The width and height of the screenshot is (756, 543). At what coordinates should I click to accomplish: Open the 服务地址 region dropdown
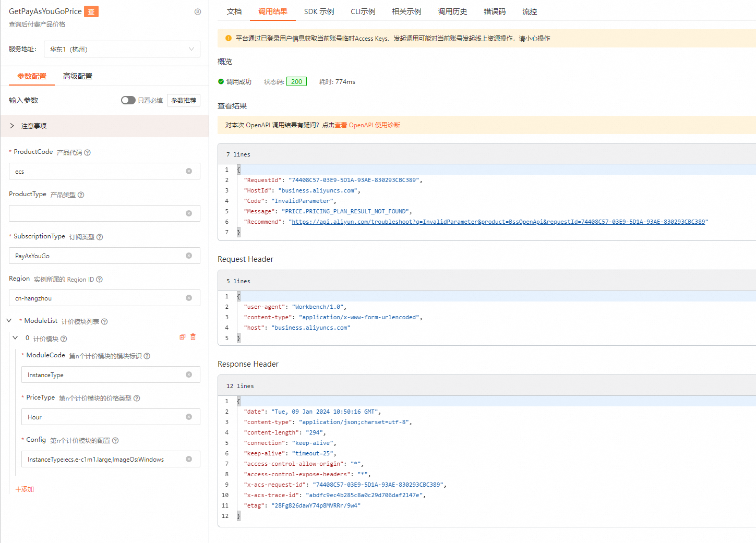click(x=122, y=49)
